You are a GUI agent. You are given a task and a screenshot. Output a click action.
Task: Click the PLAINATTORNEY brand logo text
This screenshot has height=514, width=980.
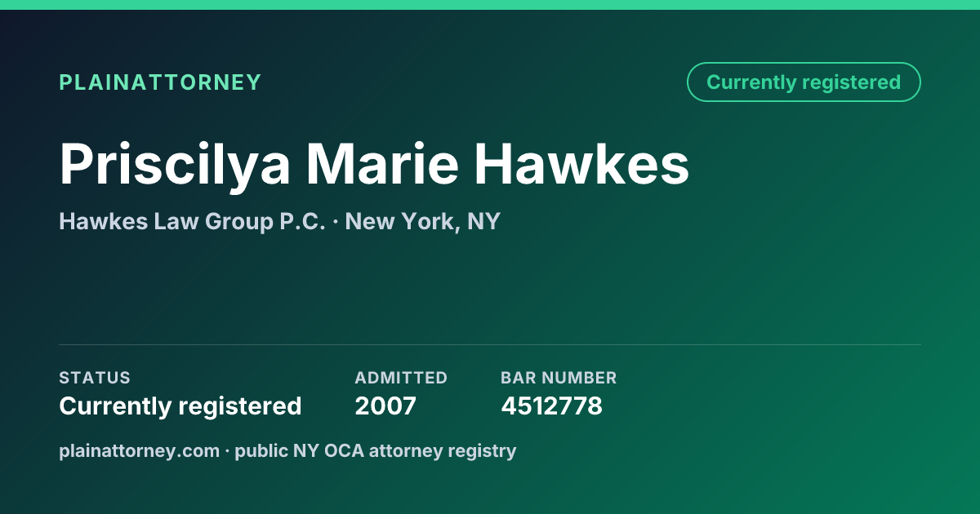pos(160,82)
